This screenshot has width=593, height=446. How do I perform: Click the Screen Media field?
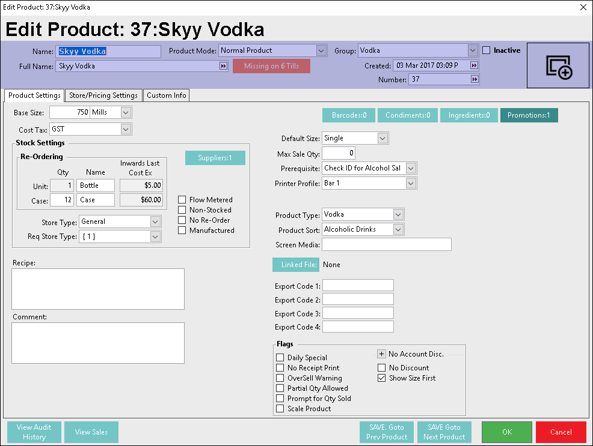[387, 244]
